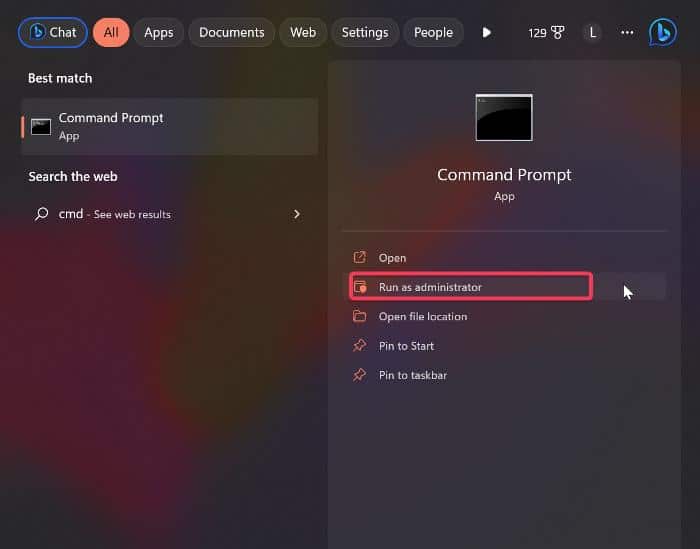Click the large Command Prompt preview thumbnail
Viewport: 700px width, 549px height.
pyautogui.click(x=504, y=117)
